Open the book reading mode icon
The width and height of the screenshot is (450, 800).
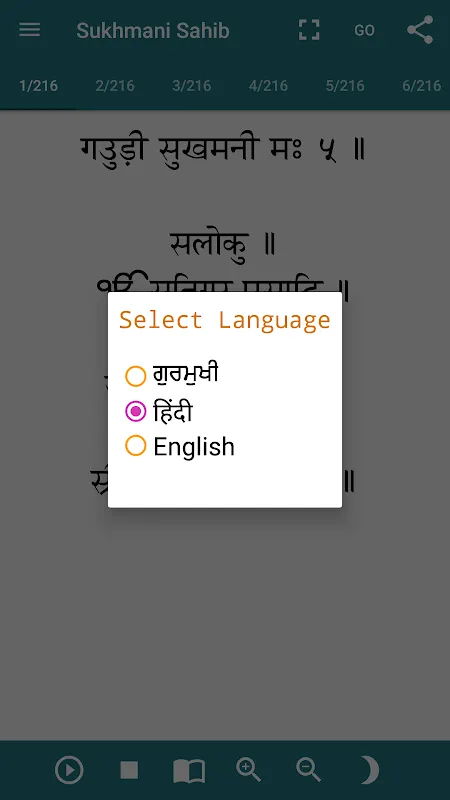189,771
